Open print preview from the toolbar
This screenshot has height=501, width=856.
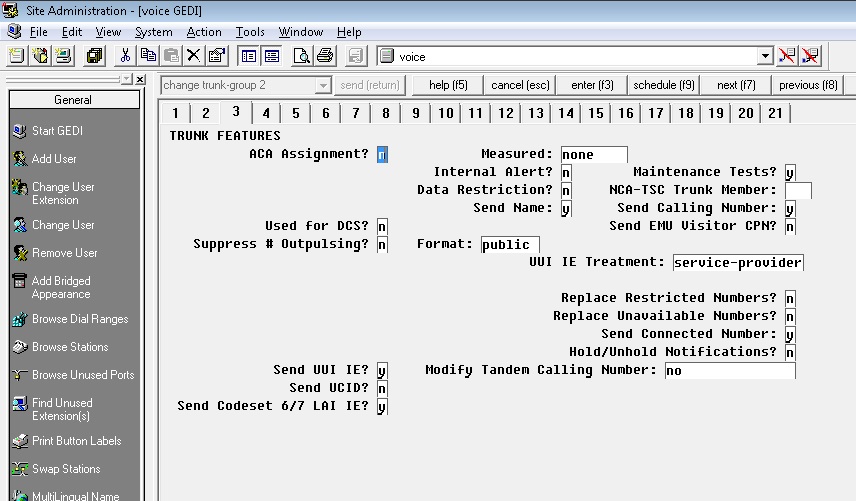tap(301, 56)
